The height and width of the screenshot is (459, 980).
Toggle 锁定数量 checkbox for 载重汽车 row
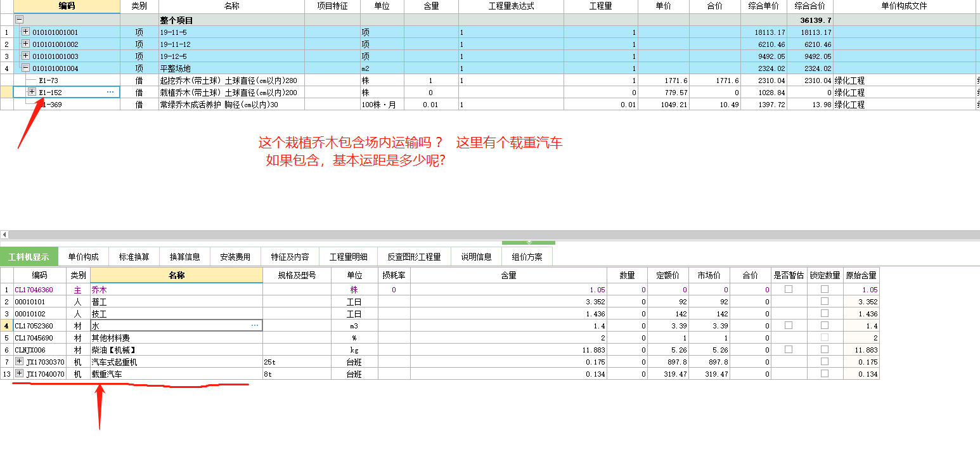tap(825, 374)
